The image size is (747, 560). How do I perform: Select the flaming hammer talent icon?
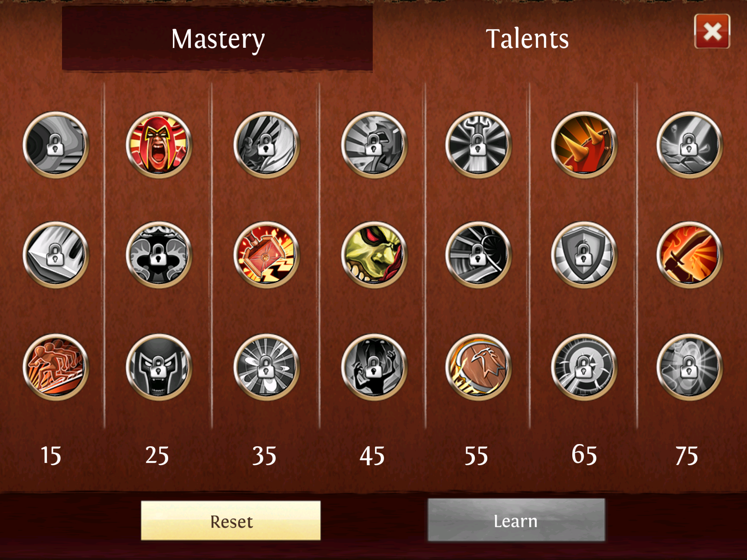click(x=266, y=255)
